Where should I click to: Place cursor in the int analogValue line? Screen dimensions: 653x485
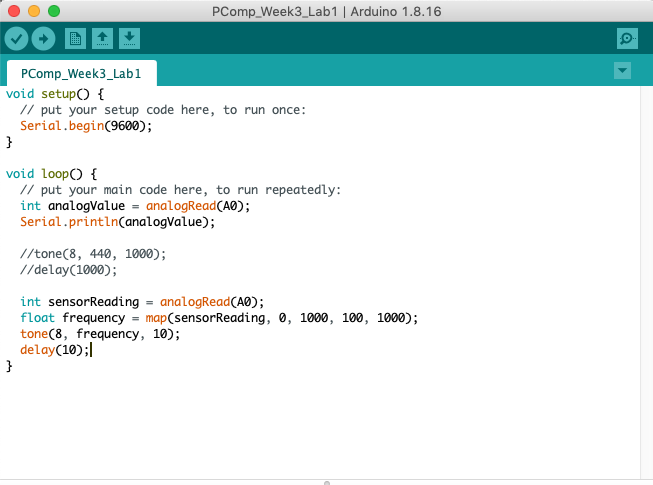(x=135, y=206)
